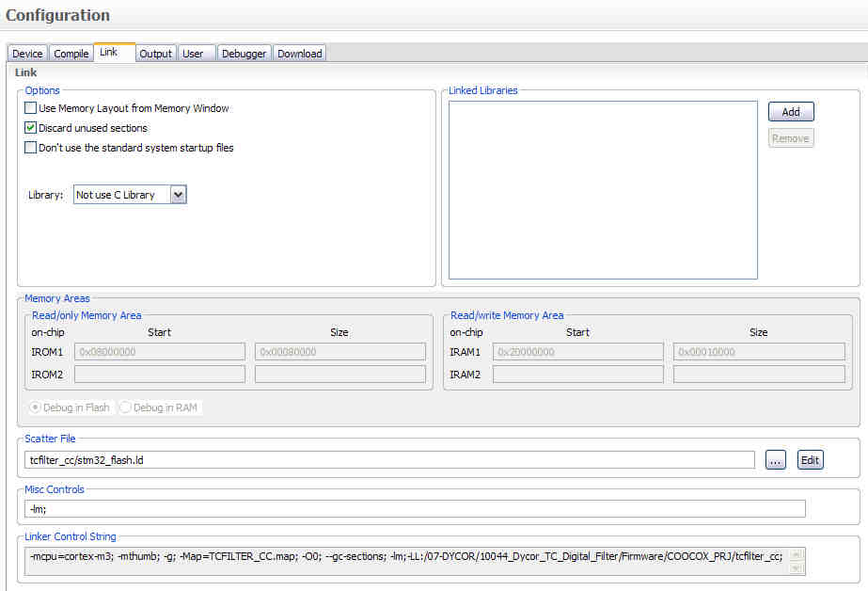Screen dimensions: 868x591
Task: Click the Remove library button
Action: [x=790, y=137]
